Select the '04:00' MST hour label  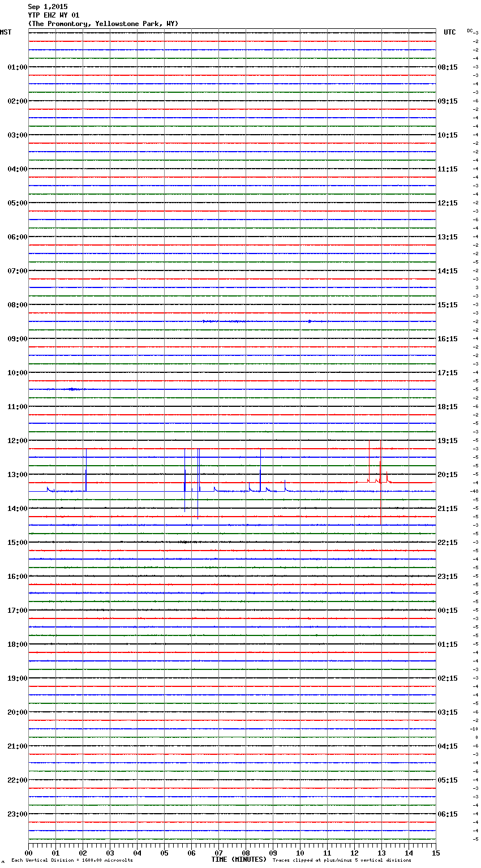[x=18, y=169]
